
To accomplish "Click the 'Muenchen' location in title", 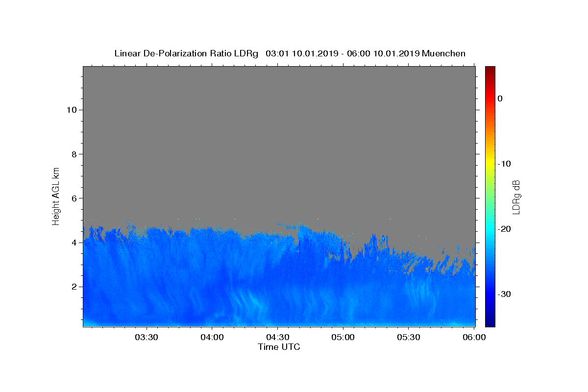I will pos(443,53).
